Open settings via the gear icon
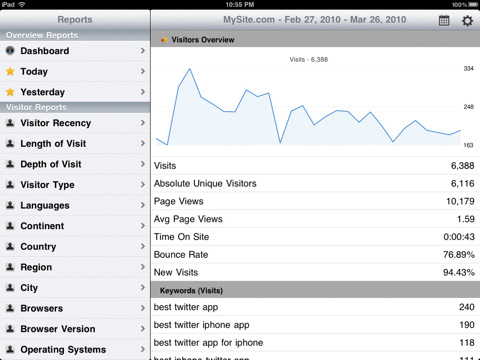480x360 pixels. [x=467, y=20]
